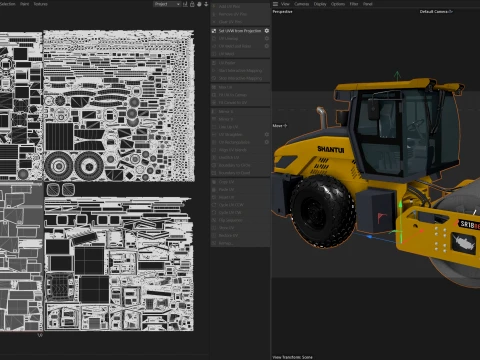Click the Cycle UV CCW icon
Screen dimensions: 480x360
[x=214, y=205]
